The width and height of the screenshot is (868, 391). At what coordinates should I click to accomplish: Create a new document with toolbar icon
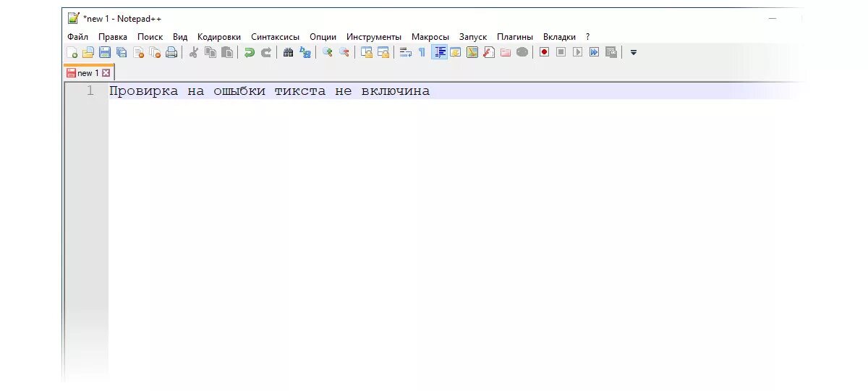coord(72,52)
